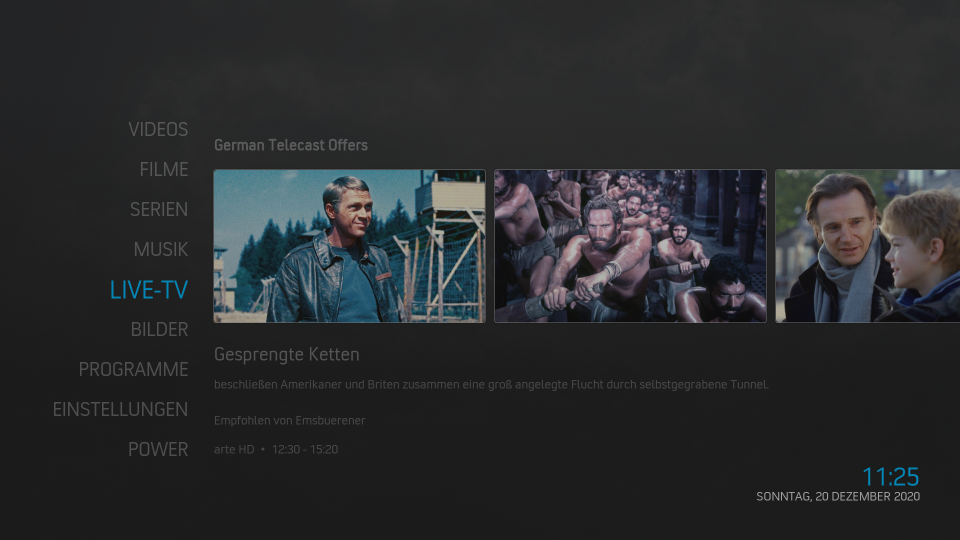The image size is (960, 540).
Task: Select the POWER menu entry
Action: pyautogui.click(x=158, y=449)
